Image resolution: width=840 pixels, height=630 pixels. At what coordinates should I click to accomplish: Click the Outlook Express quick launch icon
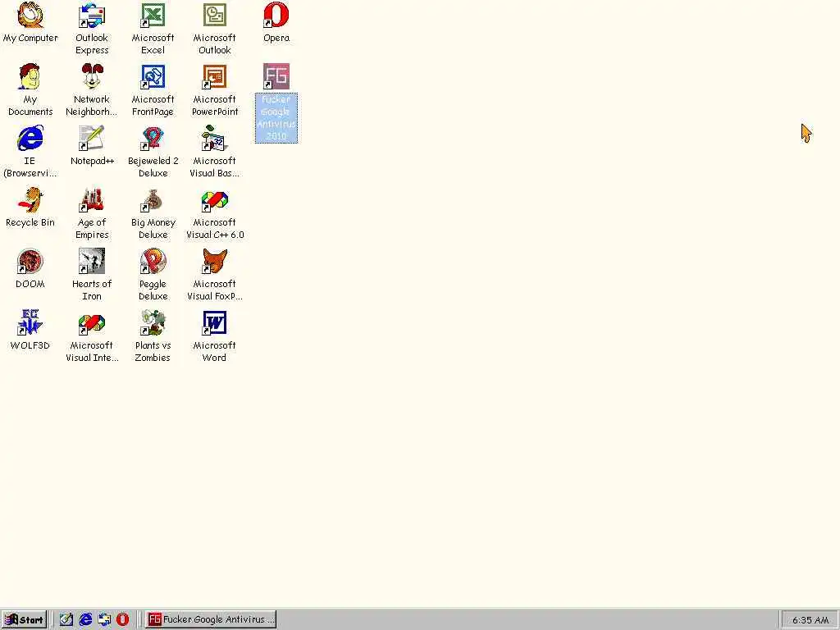coord(104,619)
